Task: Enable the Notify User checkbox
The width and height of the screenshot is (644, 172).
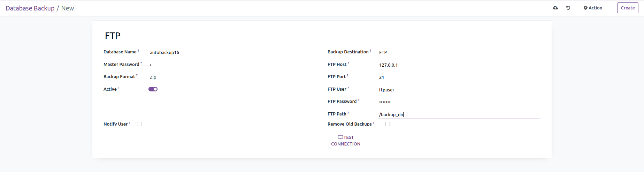Action: 139,124
